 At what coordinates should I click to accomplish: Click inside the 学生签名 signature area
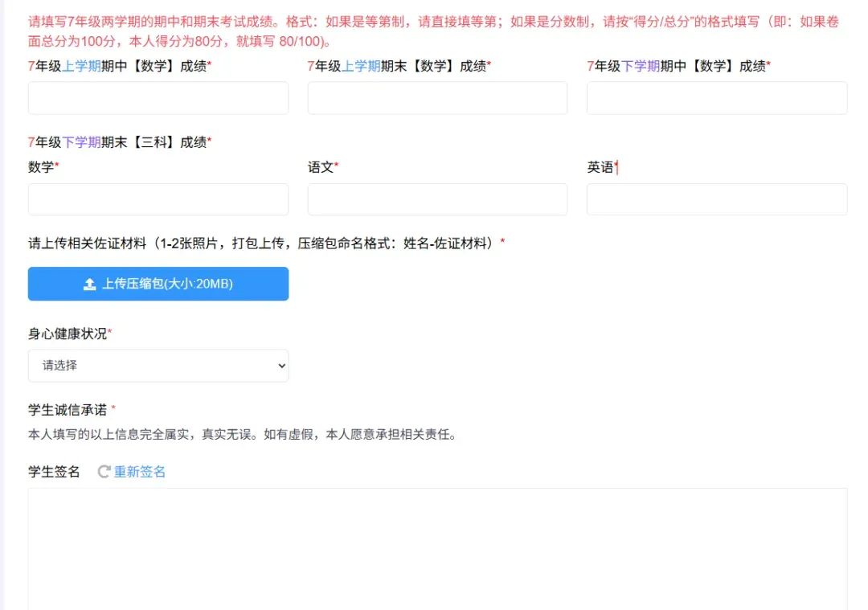click(437, 549)
